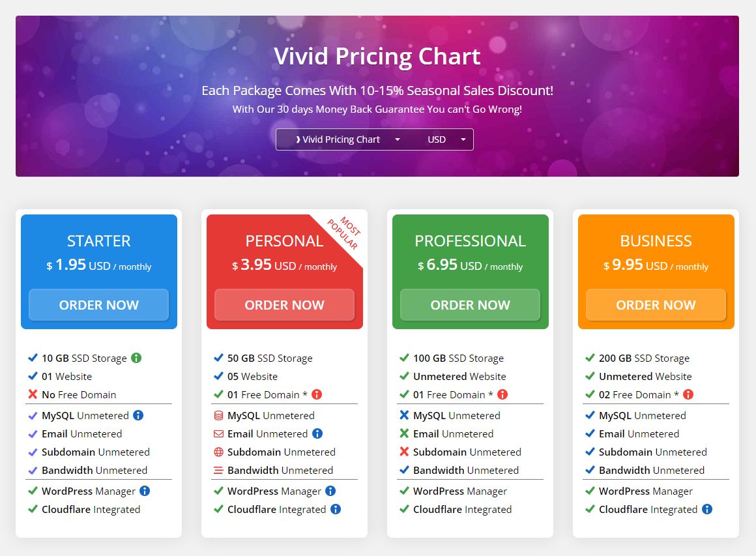Open the Vivid Pricing Chart style dropdown

(x=346, y=139)
